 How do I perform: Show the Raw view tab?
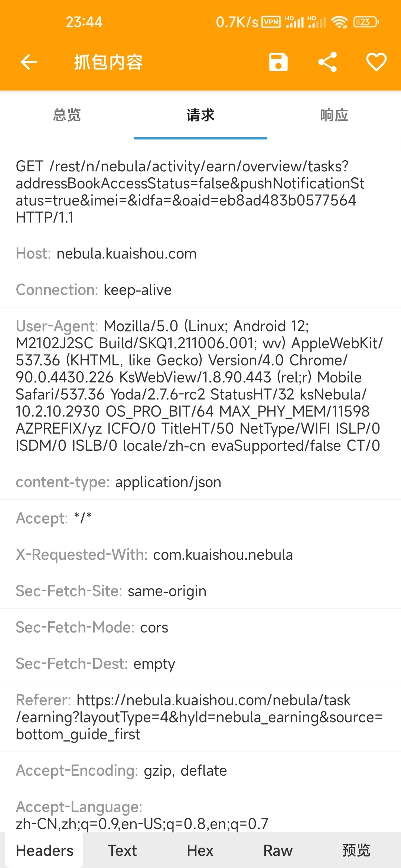[x=278, y=850]
